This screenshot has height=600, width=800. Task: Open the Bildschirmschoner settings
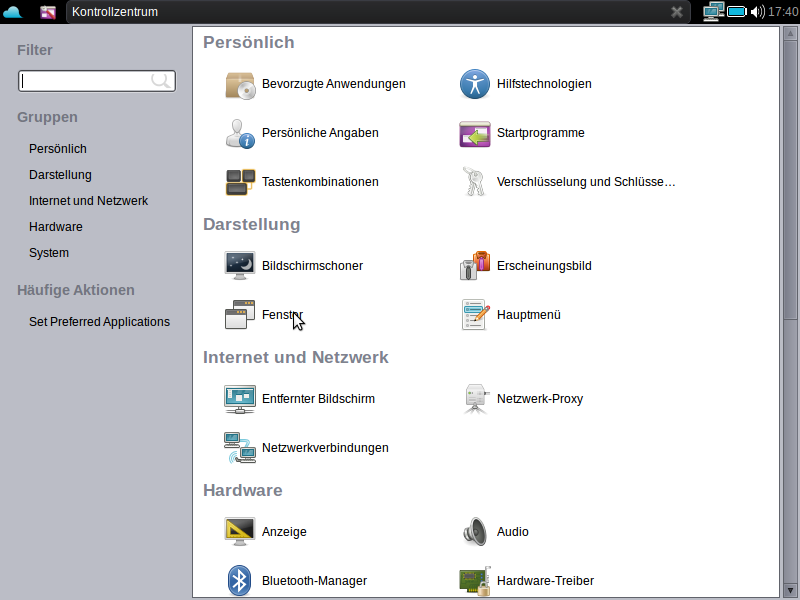[x=310, y=266]
